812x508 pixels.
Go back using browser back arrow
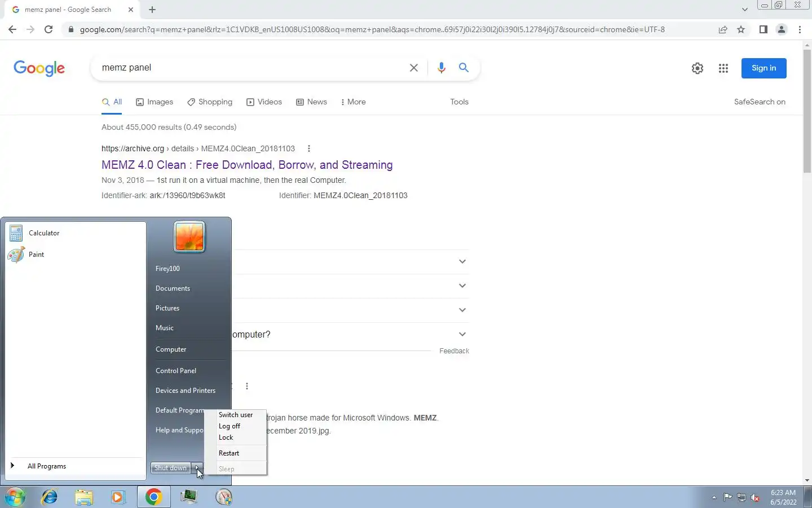click(12, 29)
